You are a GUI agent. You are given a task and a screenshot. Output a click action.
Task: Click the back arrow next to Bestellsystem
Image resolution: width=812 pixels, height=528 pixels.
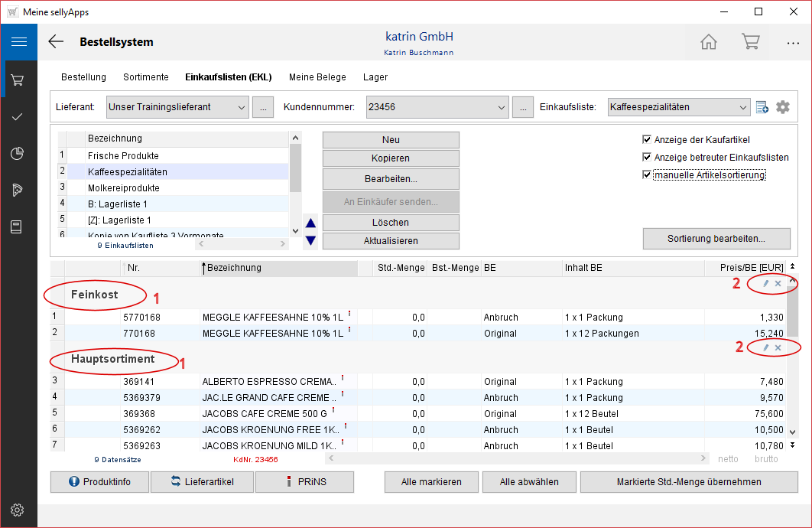point(56,42)
